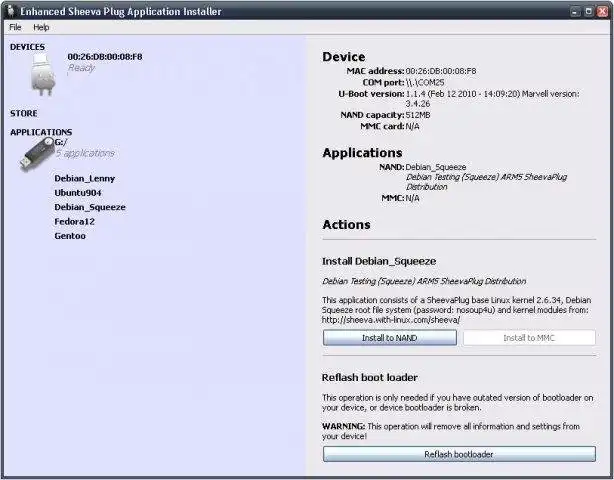Viewport: 614px width, 480px height.
Task: Select the USB flash drive icon
Action: [x=36, y=154]
